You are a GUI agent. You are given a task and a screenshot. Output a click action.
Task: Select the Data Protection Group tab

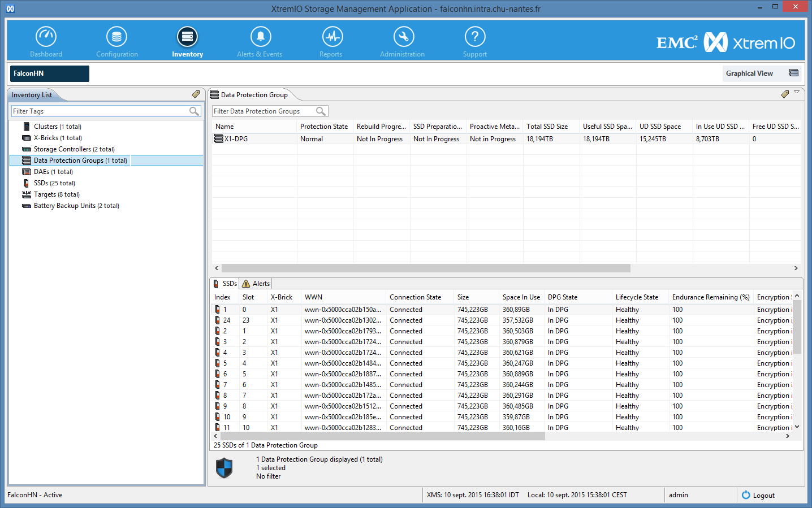coord(249,95)
